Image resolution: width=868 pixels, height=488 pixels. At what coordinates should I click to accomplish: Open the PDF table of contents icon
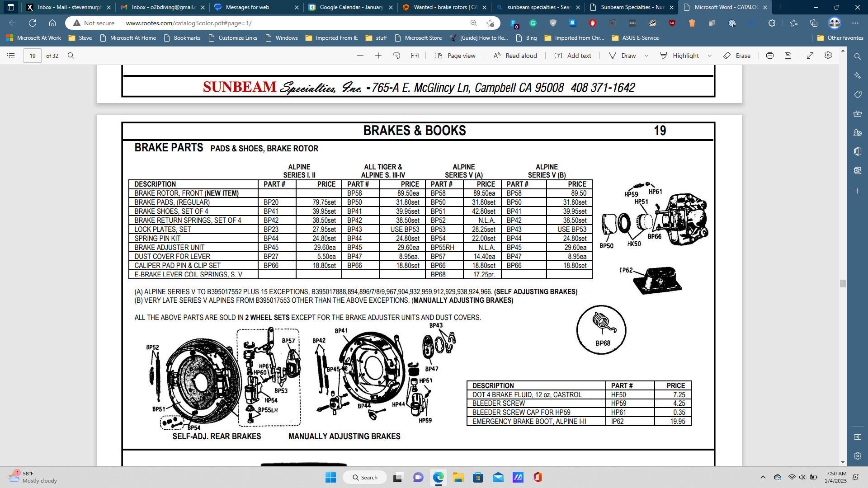[11, 56]
